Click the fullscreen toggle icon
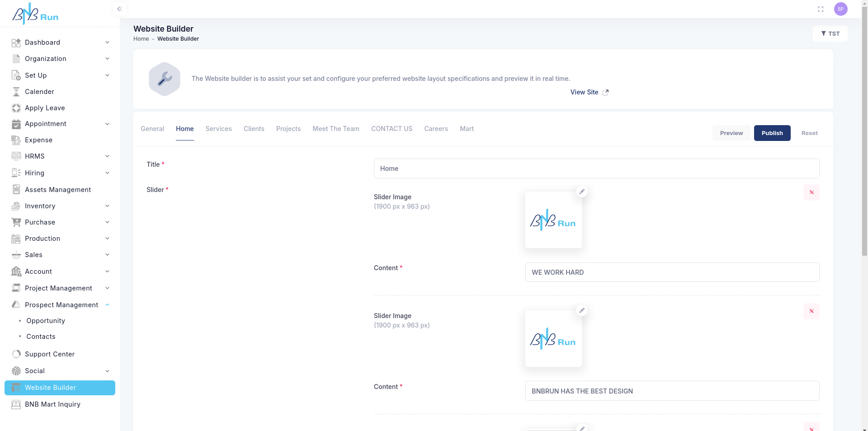This screenshot has width=868, height=431. click(x=821, y=9)
